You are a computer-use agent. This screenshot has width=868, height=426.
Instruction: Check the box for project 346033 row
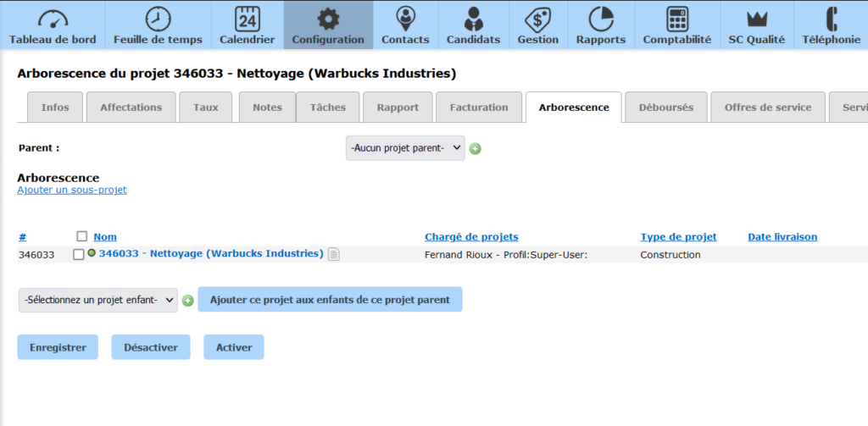(x=79, y=255)
